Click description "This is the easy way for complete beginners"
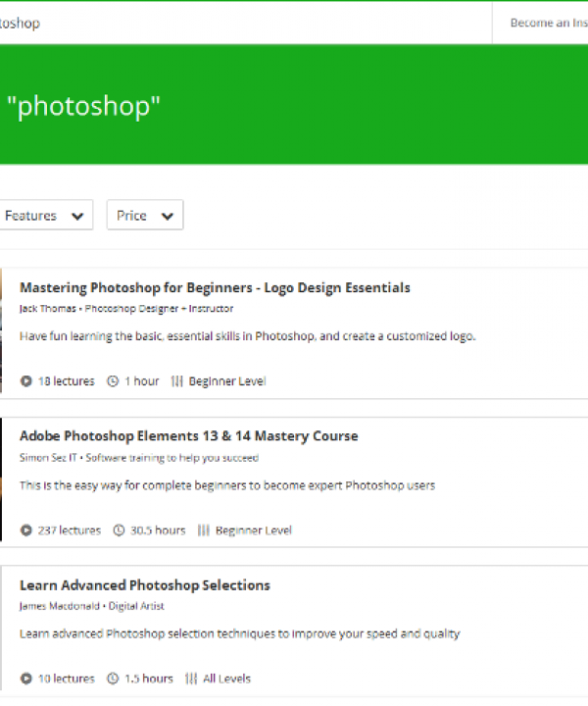Viewport: 588px width, 706px height. (x=227, y=485)
